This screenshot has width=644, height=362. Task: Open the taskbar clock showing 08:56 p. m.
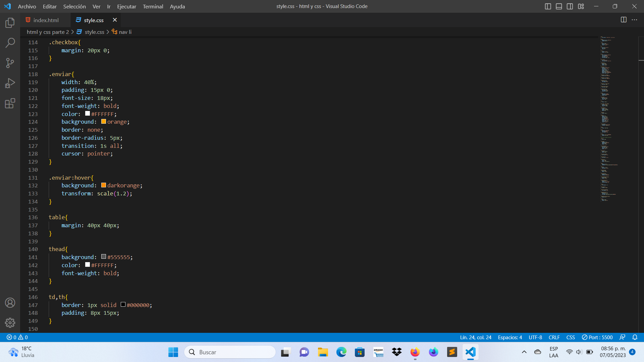coord(613,352)
